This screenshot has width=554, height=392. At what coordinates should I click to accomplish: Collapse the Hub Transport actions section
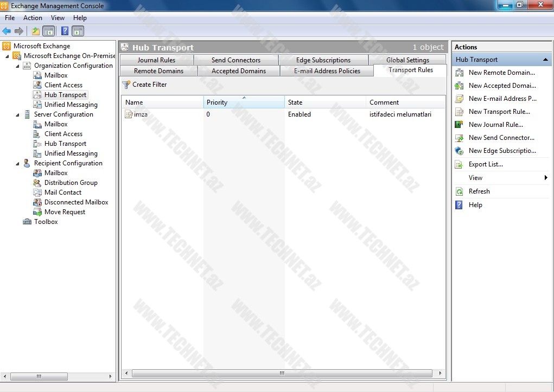pos(545,60)
